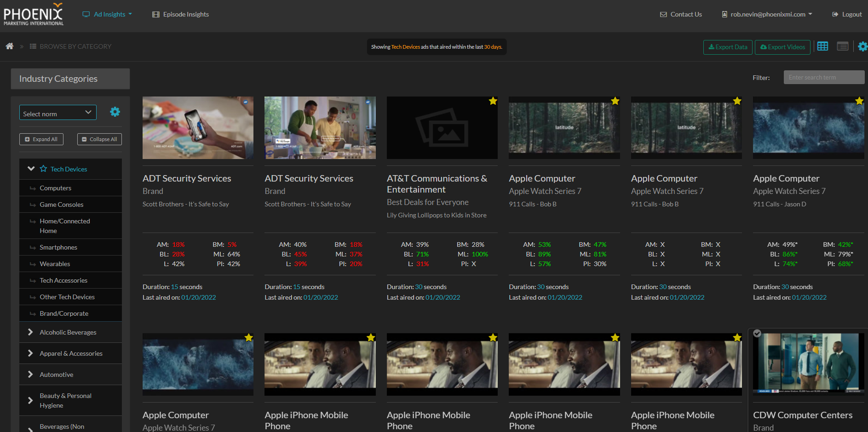
Task: Open page settings gear beside view icons
Action: click(862, 46)
